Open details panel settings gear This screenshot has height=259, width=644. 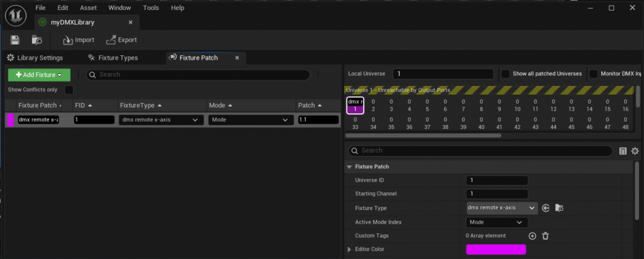tap(635, 151)
